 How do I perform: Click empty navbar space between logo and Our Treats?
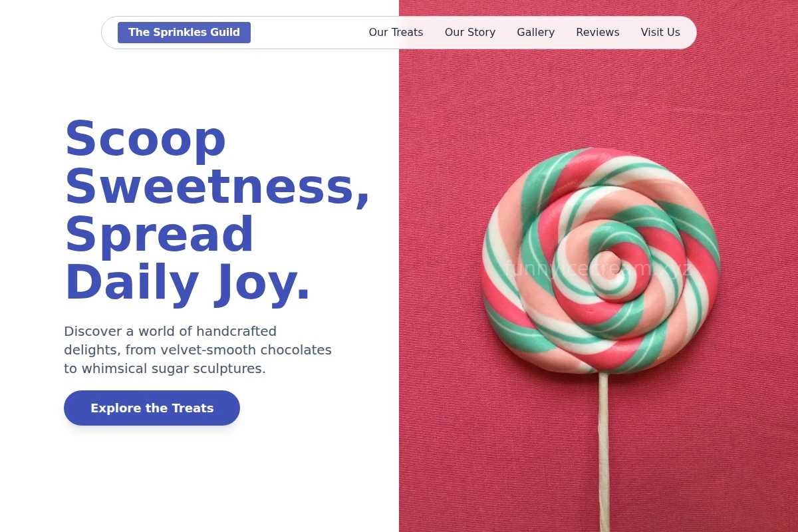[309, 33]
